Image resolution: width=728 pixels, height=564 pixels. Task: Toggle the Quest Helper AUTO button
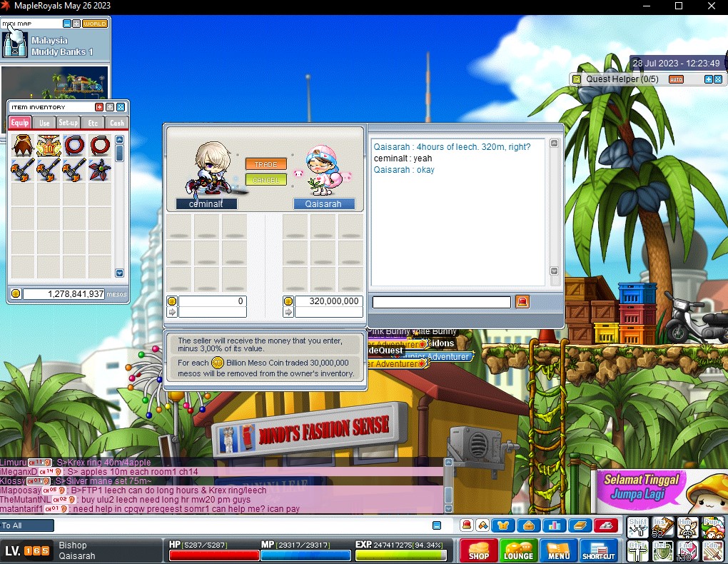(x=675, y=79)
